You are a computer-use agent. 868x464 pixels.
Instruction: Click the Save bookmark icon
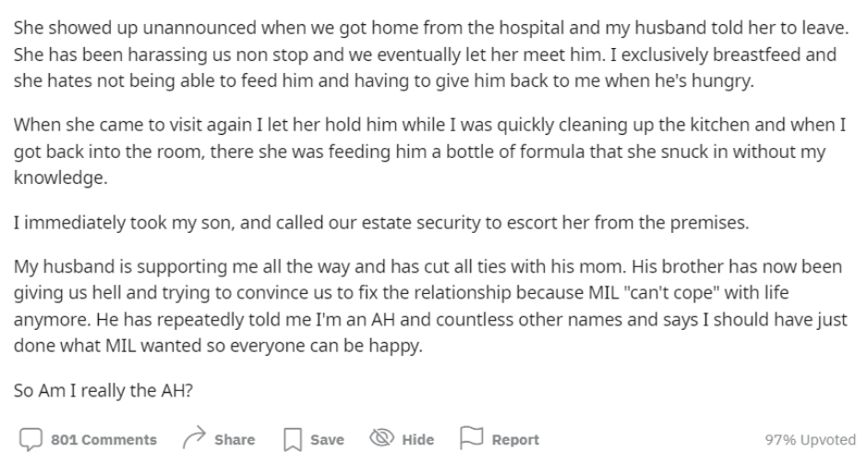point(293,440)
